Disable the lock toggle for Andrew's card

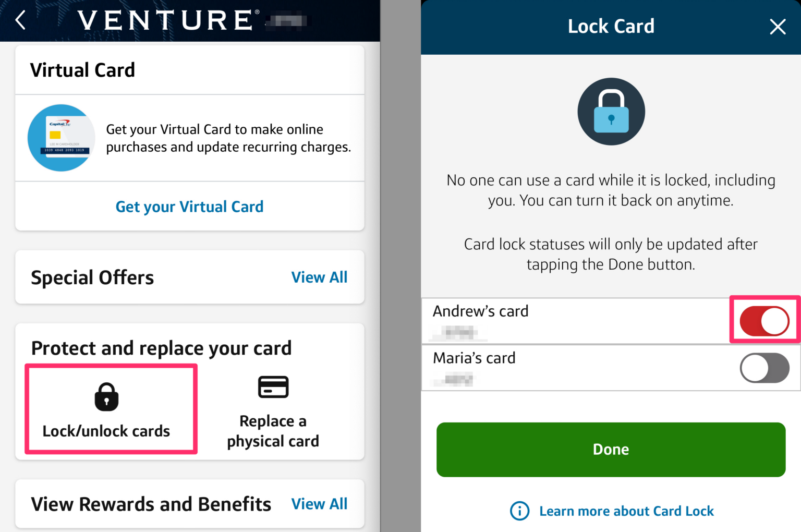point(764,320)
